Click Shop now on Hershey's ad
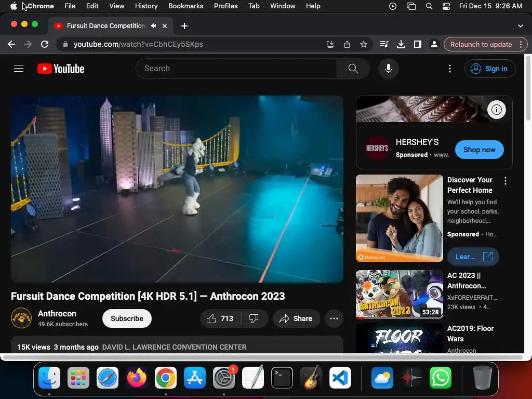This screenshot has height=399, width=532. [x=479, y=150]
